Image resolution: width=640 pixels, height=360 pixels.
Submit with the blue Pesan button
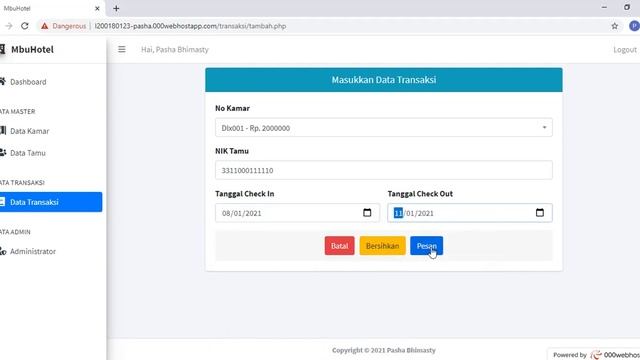tap(427, 246)
